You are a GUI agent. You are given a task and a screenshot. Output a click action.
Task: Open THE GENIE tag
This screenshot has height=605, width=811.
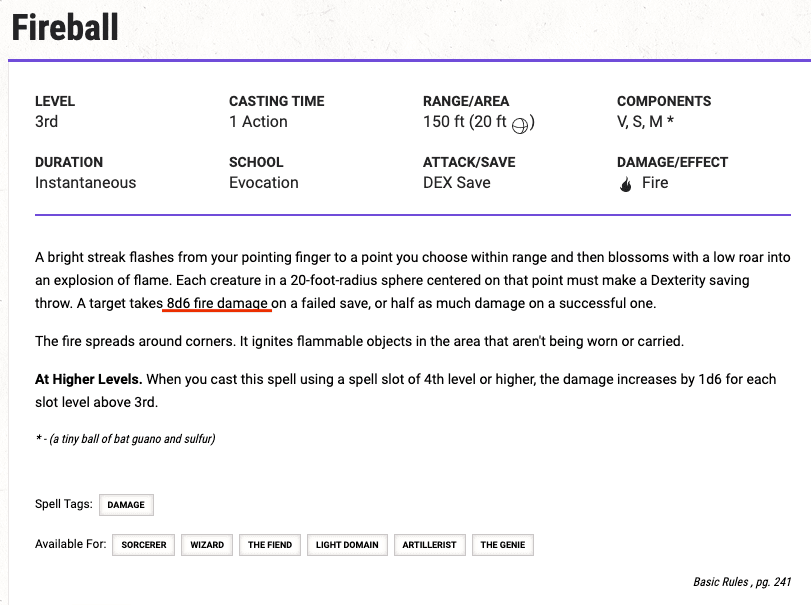coord(503,545)
